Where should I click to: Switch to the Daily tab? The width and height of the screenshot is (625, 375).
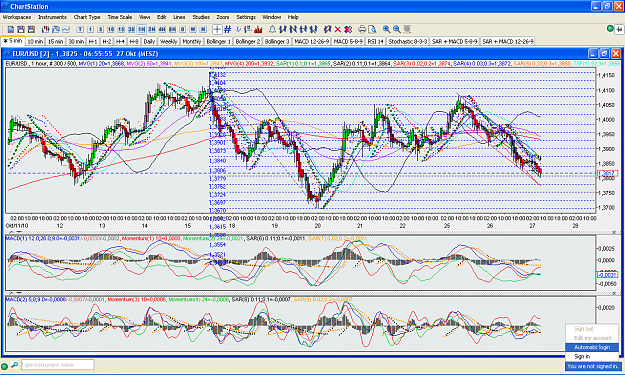149,41
